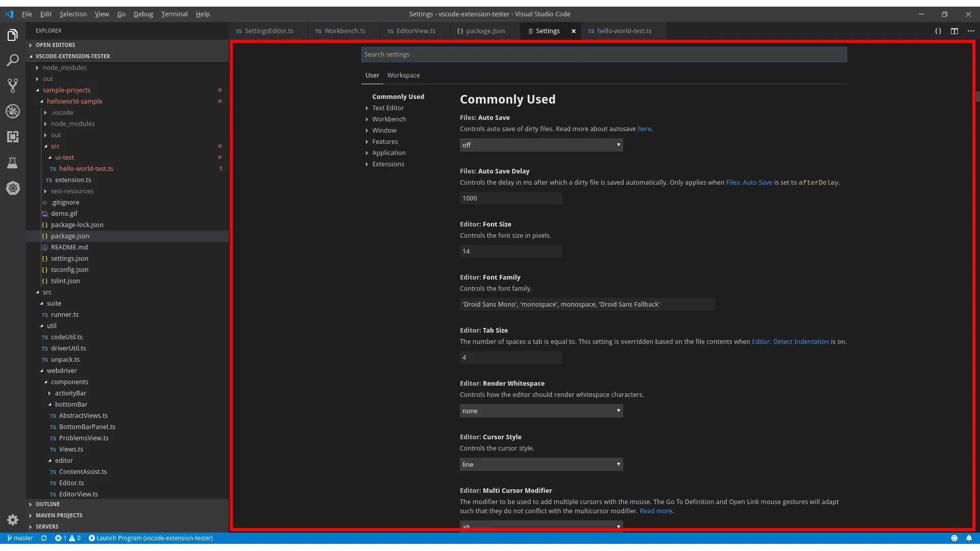Click the Tab Size input field
Image resolution: width=980 pixels, height=551 pixels.
tap(510, 358)
